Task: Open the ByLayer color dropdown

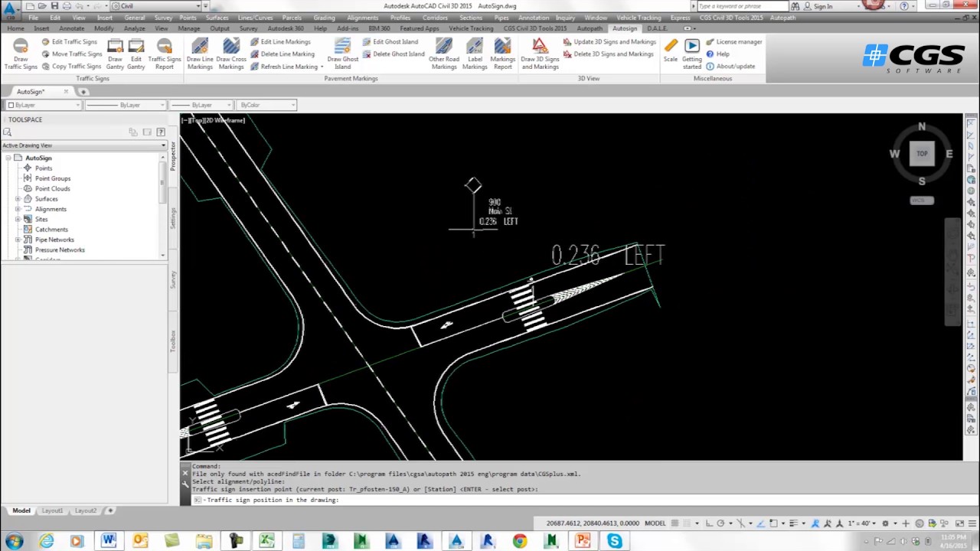Action: pos(44,105)
